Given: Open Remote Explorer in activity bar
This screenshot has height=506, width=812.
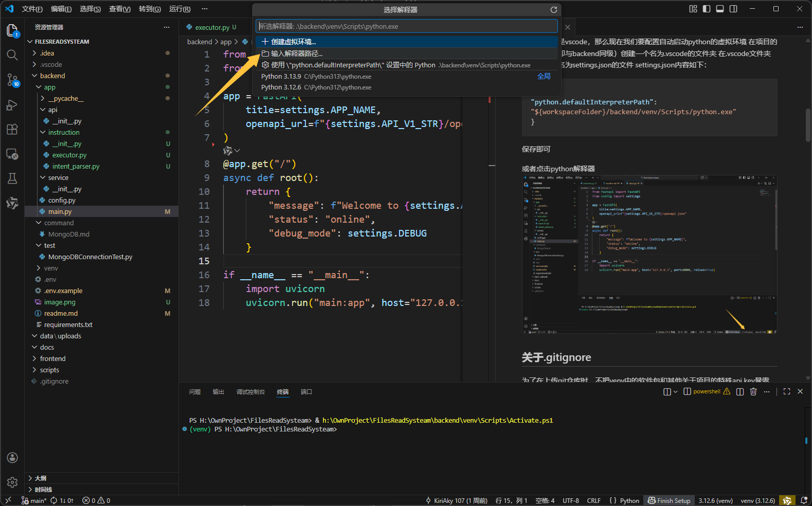Looking at the screenshot, I should point(12,154).
